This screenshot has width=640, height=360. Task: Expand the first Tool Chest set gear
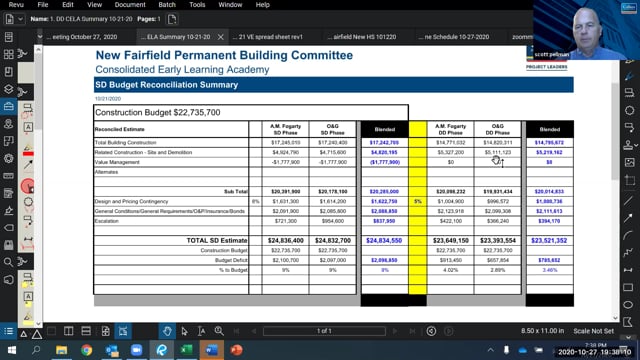coord(23,54)
